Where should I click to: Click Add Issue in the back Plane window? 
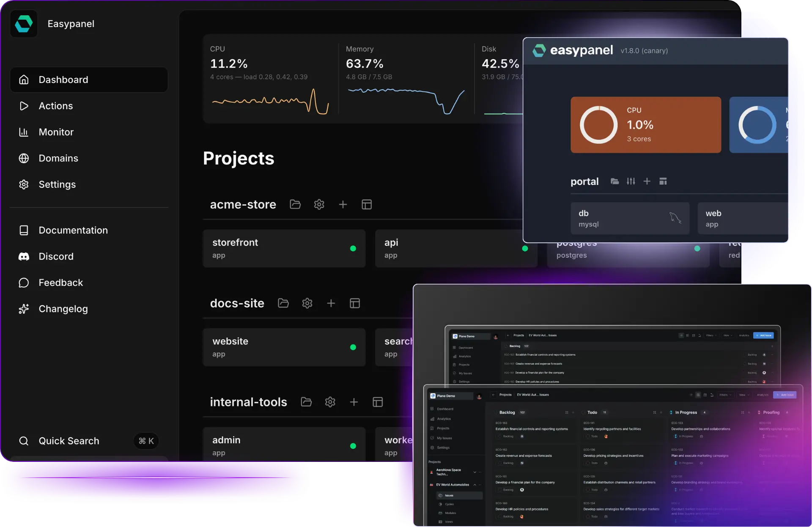pos(764,335)
